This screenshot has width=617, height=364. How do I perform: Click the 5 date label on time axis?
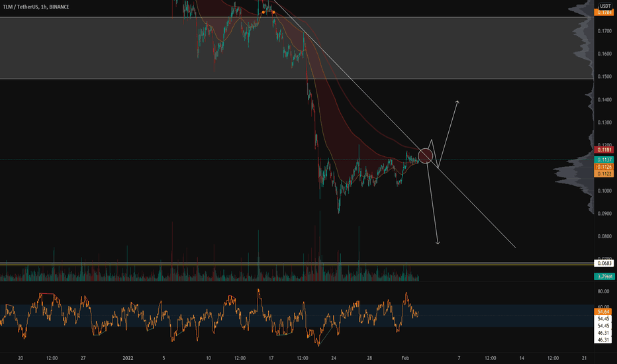pyautogui.click(x=164, y=358)
